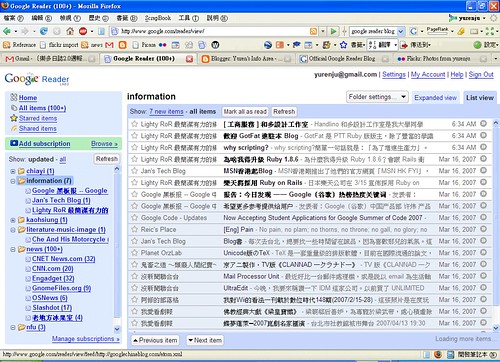Click the URL address bar field
500x362 pixels.
coord(213,31)
